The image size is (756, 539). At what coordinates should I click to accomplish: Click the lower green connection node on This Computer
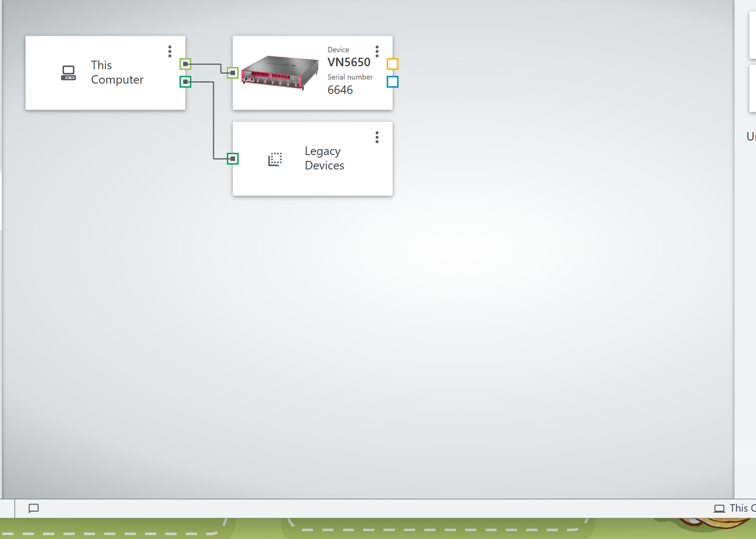[x=185, y=82]
